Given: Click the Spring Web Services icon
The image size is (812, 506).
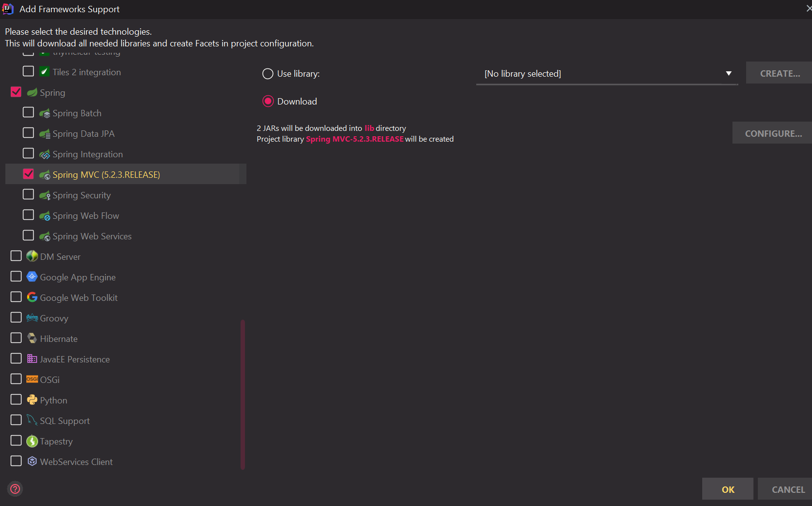Looking at the screenshot, I should [45, 236].
